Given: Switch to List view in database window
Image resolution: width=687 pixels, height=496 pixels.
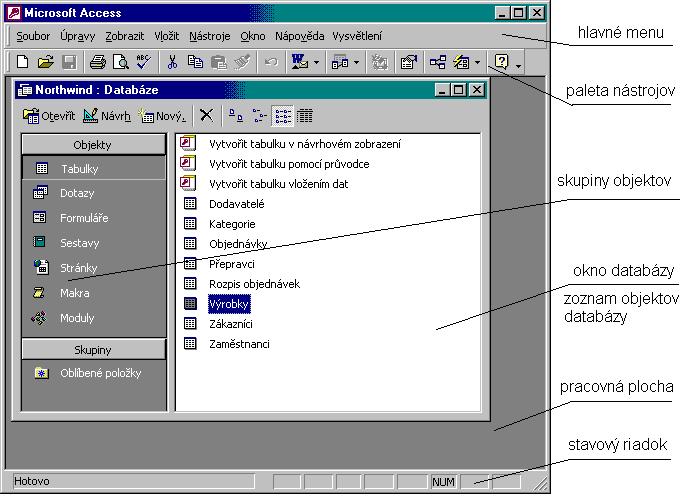Looking at the screenshot, I should coord(283,116).
